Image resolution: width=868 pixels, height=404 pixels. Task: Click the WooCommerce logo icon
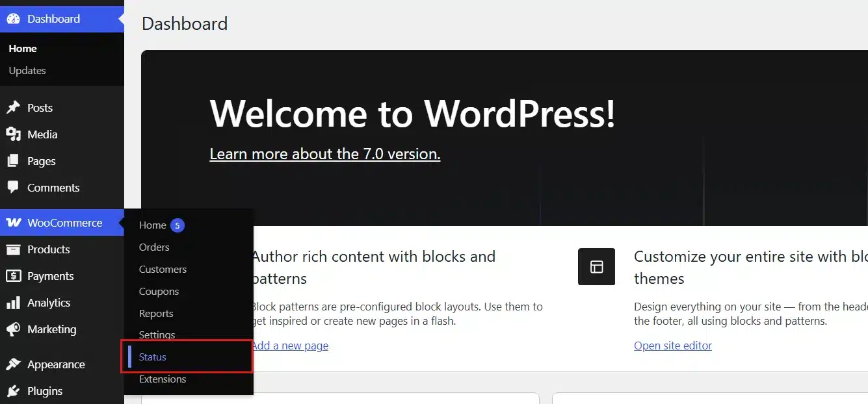[13, 223]
